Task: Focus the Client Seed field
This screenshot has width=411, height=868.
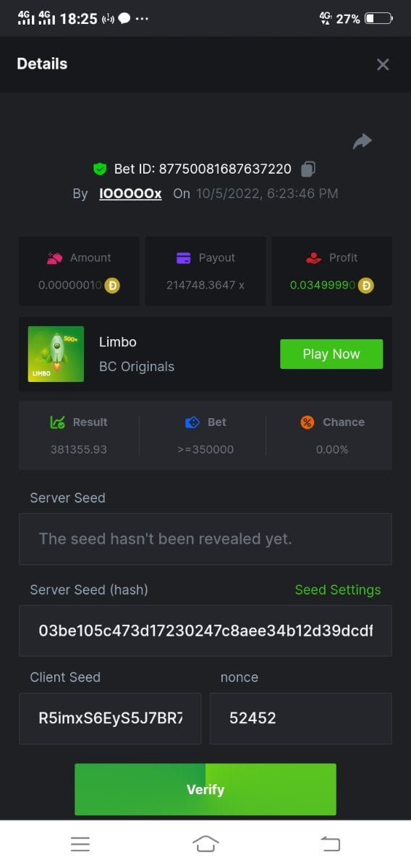Action: pyautogui.click(x=110, y=718)
